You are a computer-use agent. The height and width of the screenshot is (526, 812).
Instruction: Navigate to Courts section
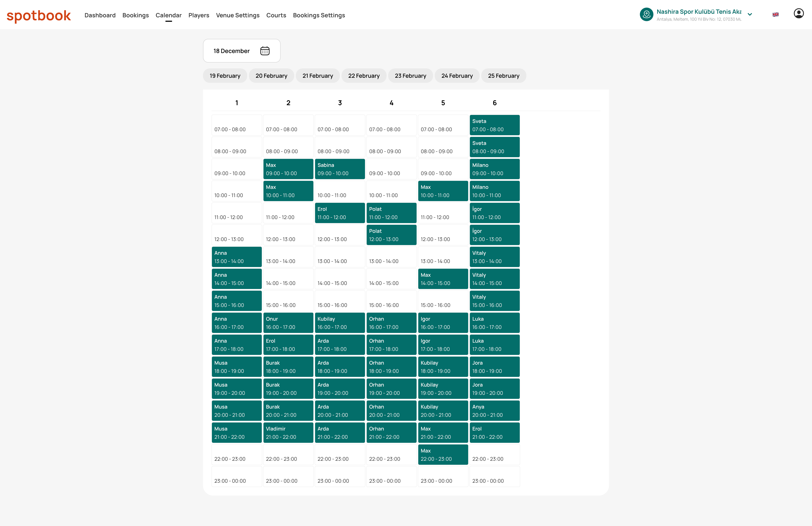pyautogui.click(x=276, y=15)
